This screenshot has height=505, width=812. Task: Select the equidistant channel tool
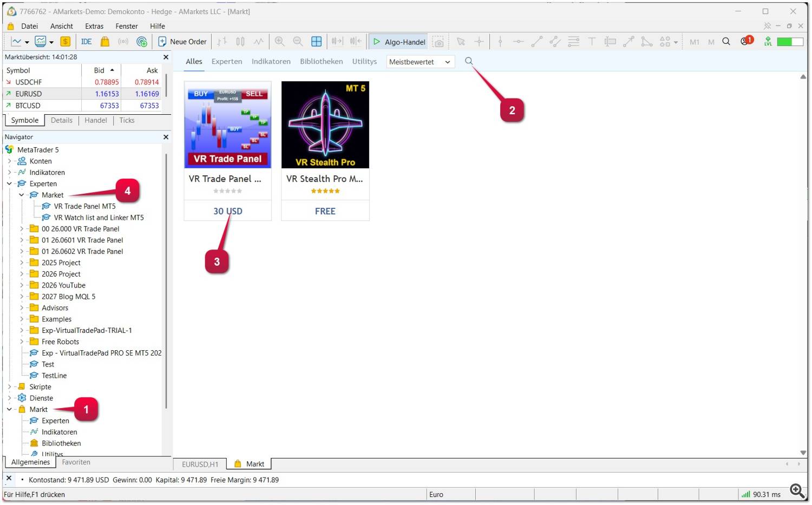(555, 42)
